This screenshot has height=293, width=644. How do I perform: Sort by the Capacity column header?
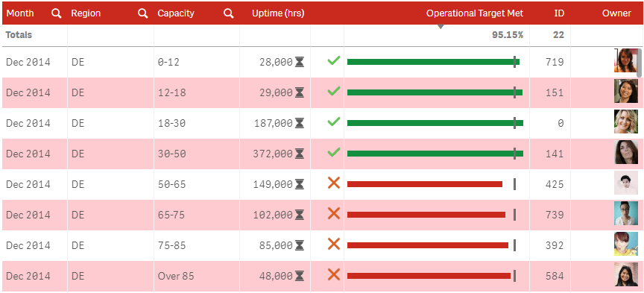[176, 13]
